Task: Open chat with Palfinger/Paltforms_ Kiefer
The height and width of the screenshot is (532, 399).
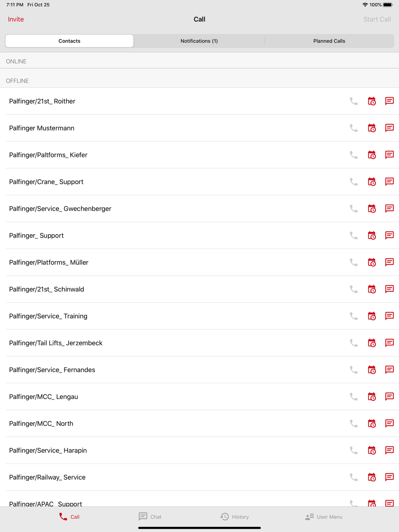Action: 389,155
